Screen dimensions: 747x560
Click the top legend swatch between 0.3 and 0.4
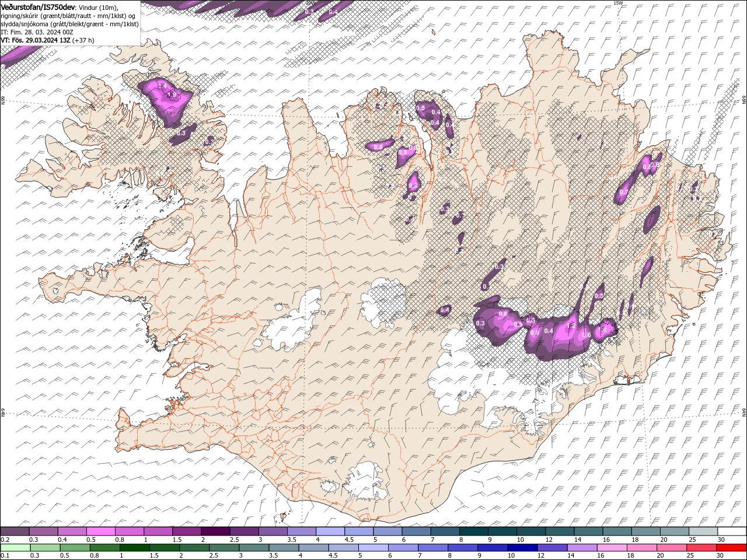coord(43,531)
